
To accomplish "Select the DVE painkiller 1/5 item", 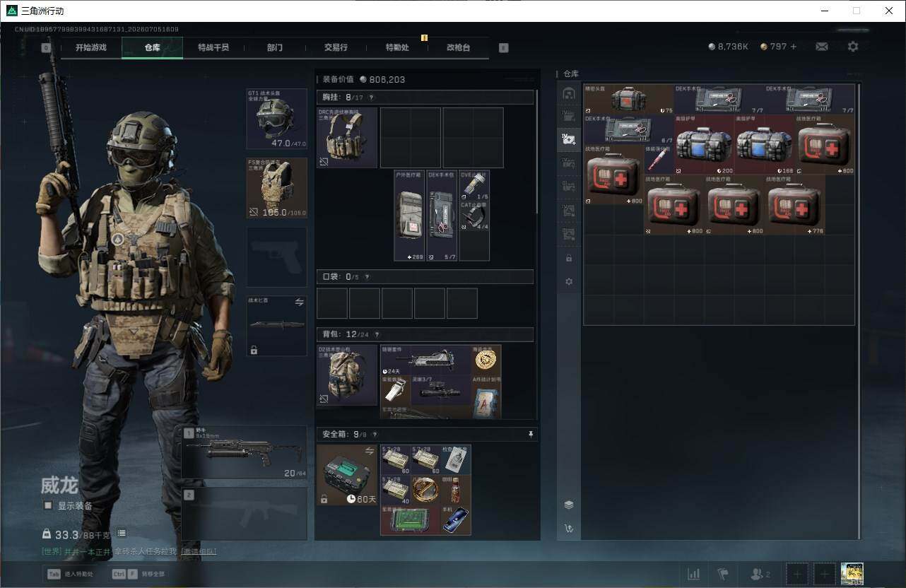I will 474,185.
